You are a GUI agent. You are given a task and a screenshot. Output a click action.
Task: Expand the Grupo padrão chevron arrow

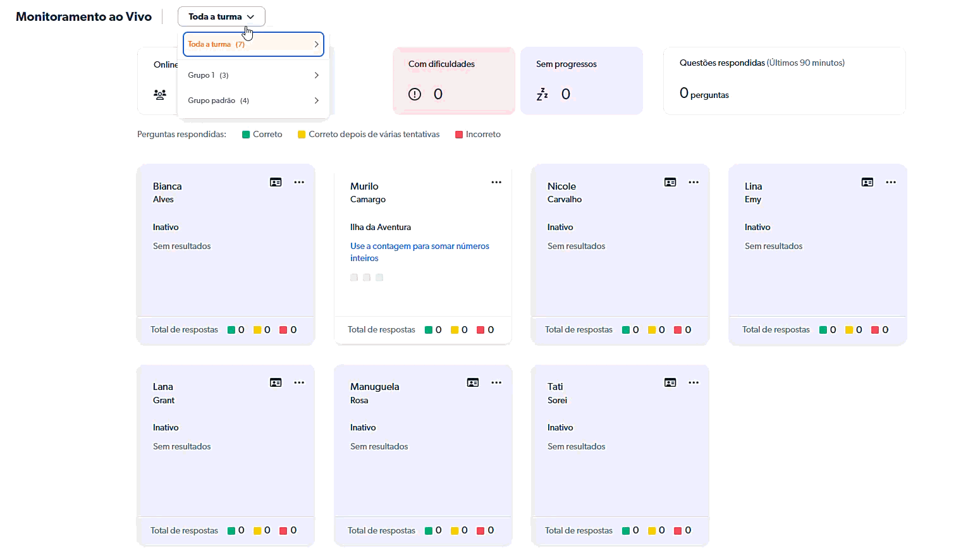[316, 100]
